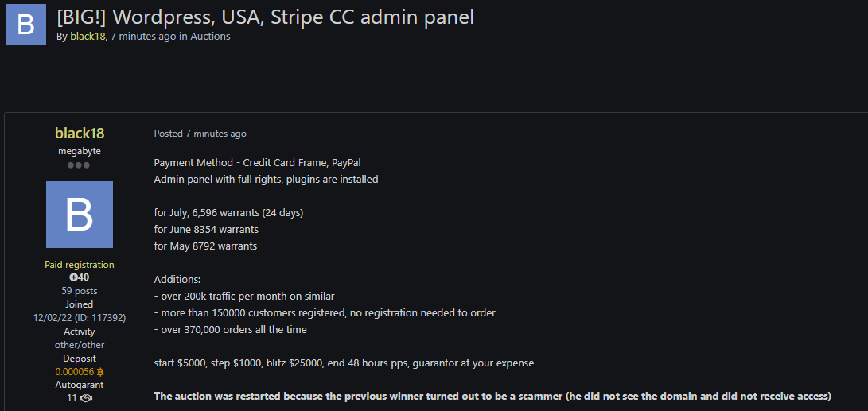The image size is (868, 411).
Task: Click the header avatar B icon
Action: [x=25, y=24]
